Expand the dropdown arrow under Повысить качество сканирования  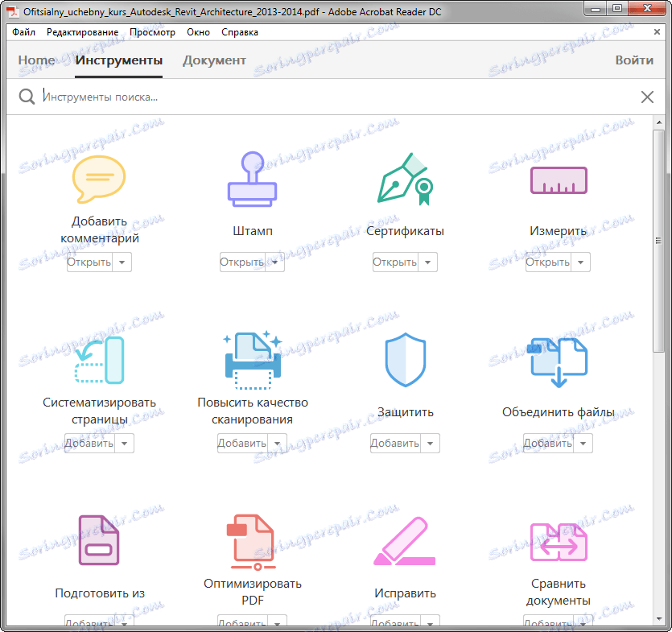pos(278,444)
